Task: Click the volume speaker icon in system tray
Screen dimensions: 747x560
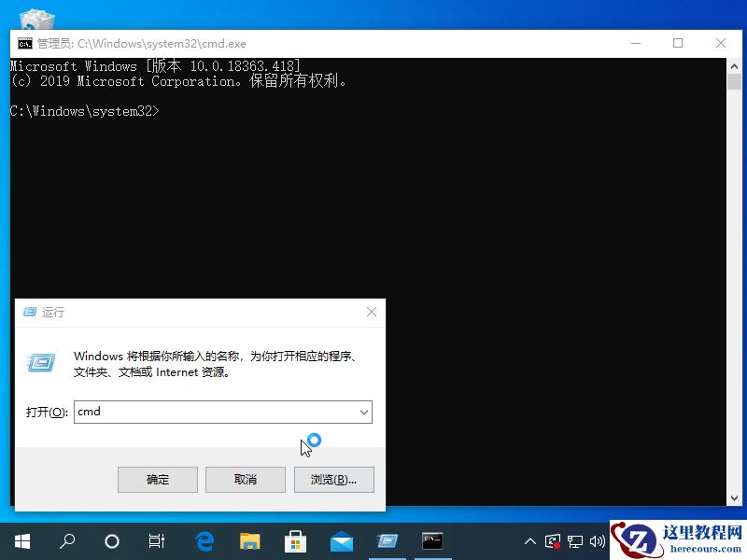Action: [598, 540]
